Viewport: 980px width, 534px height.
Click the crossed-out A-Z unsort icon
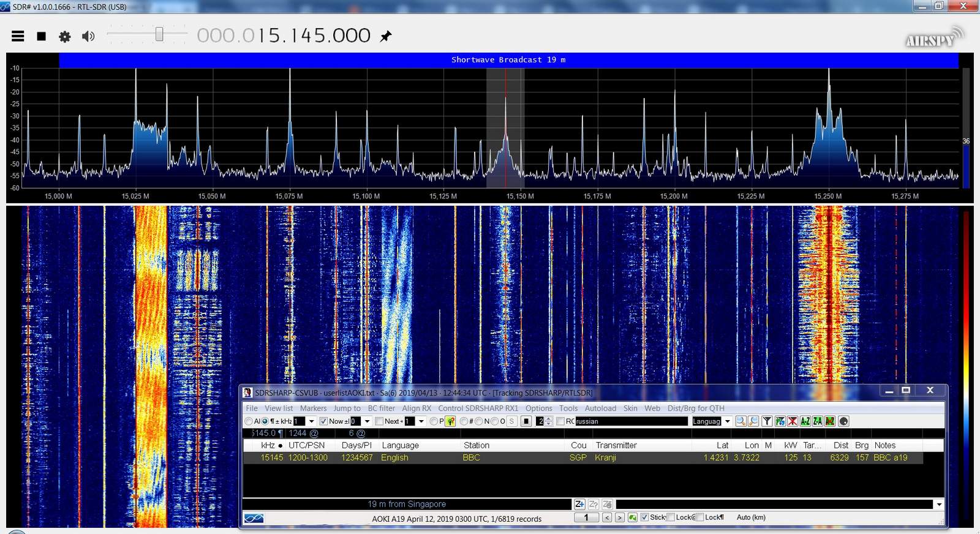coord(830,421)
